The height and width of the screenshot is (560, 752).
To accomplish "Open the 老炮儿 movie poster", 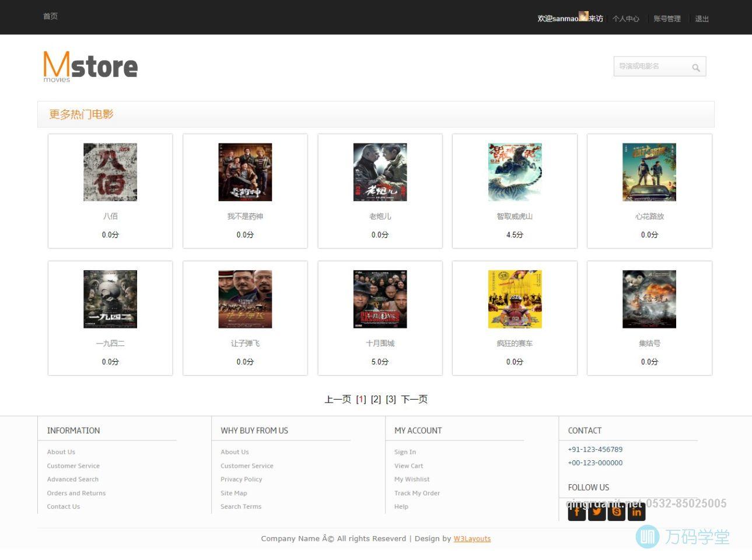I will pyautogui.click(x=380, y=172).
